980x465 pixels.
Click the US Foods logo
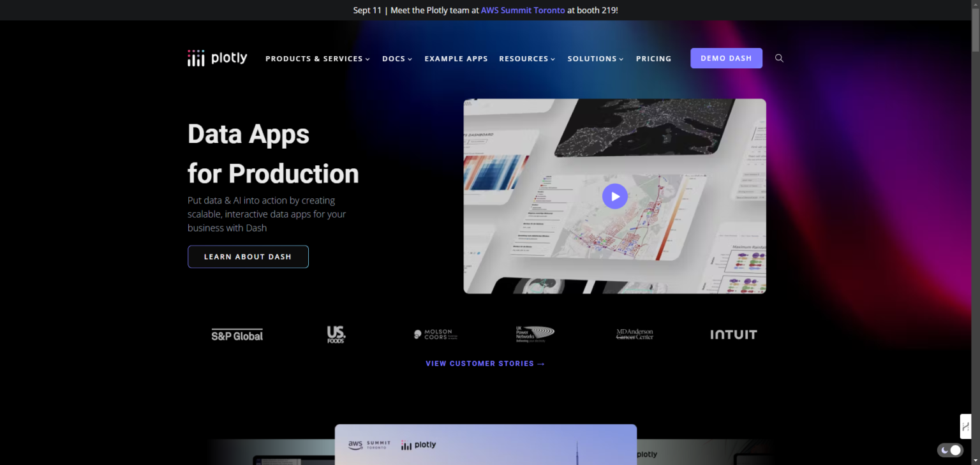pyautogui.click(x=336, y=335)
